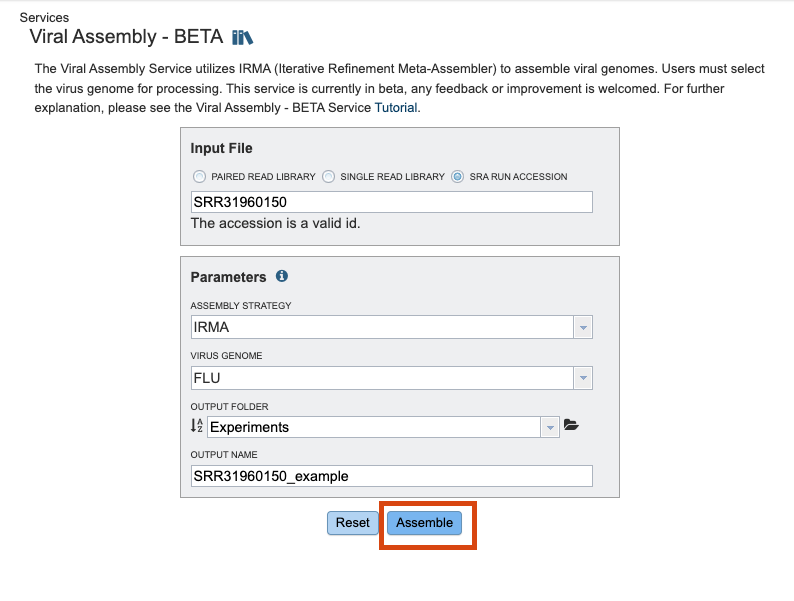Select Single Read Library radio button
This screenshot has width=794, height=601.
(x=329, y=177)
